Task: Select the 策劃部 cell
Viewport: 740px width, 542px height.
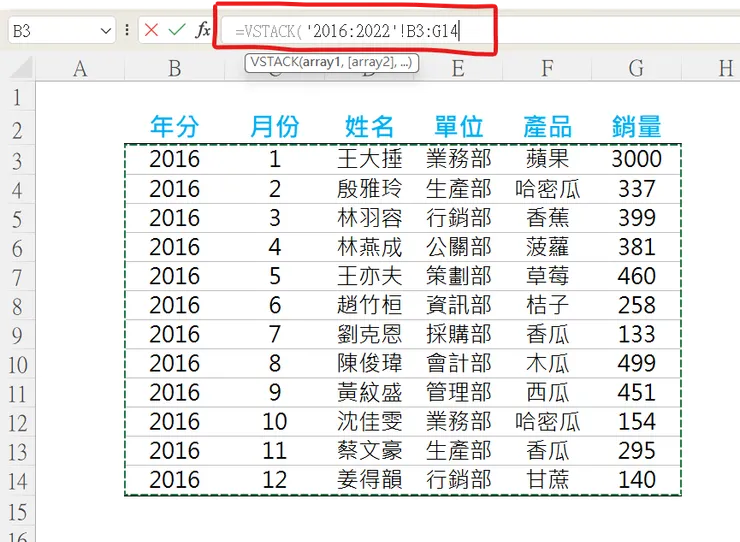Action: point(458,276)
